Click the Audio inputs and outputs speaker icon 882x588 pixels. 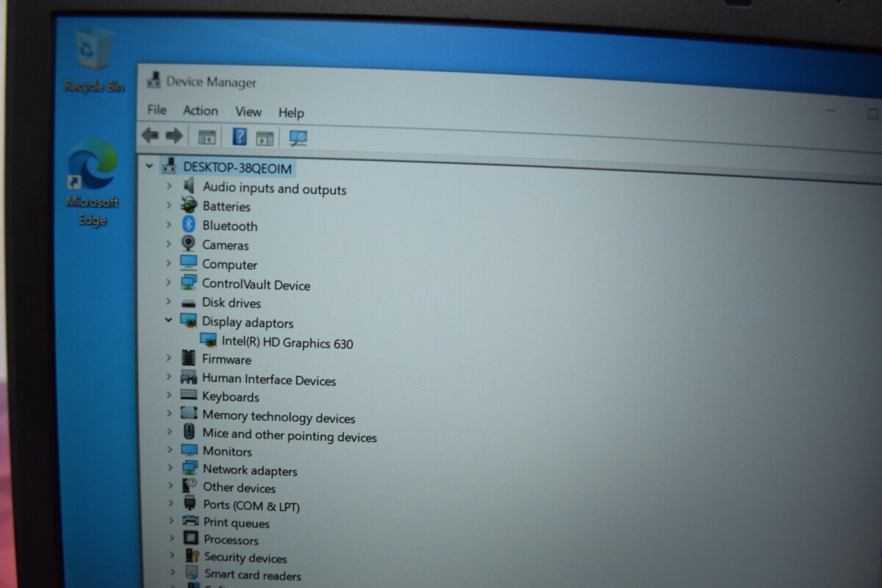pyautogui.click(x=190, y=186)
